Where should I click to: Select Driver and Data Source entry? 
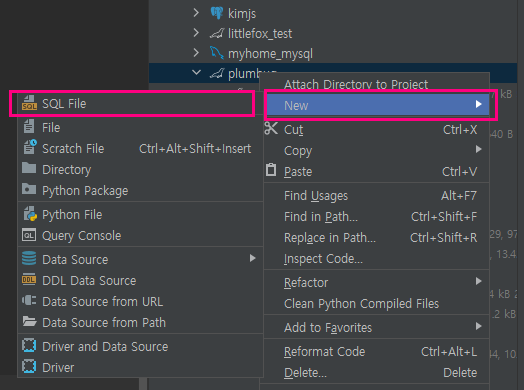[140, 347]
